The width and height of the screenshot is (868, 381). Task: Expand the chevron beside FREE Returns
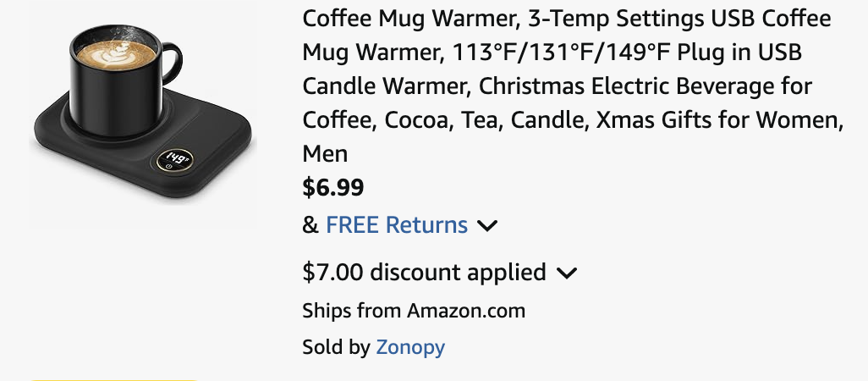point(487,226)
